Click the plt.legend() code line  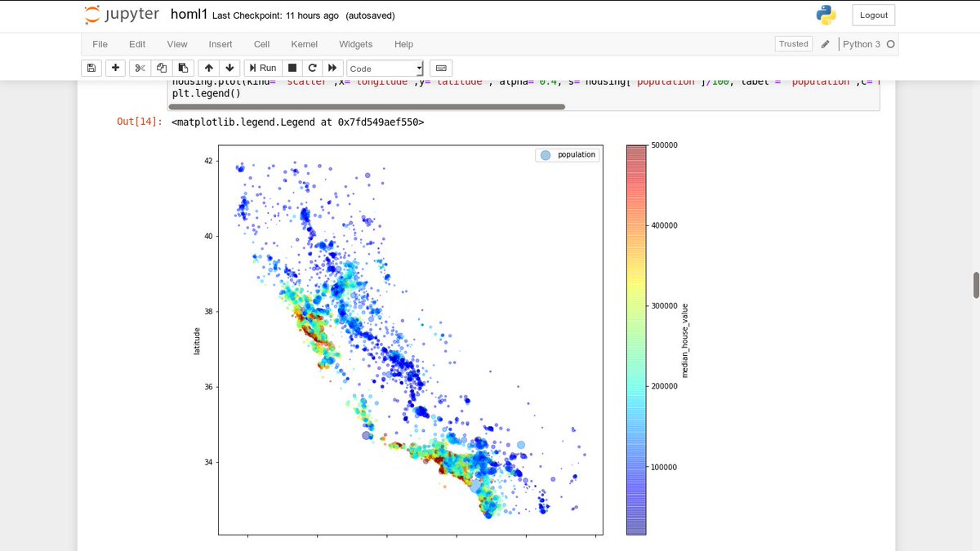(x=207, y=93)
